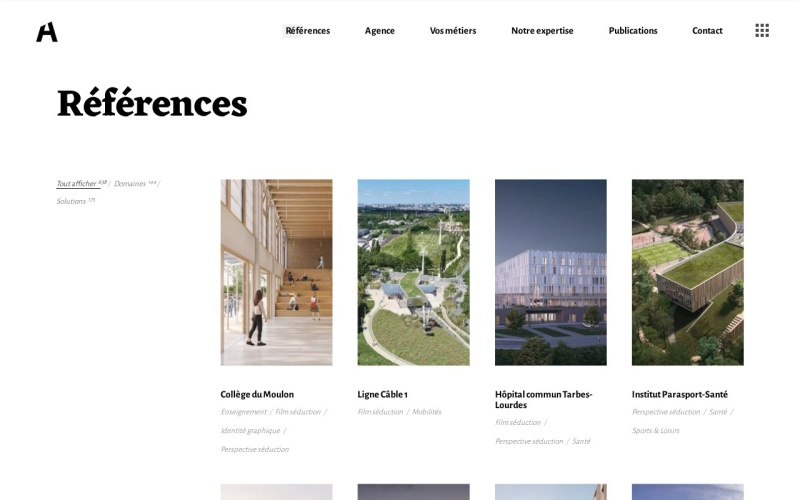Expand the Domaines filter
The image size is (800, 500).
(130, 184)
